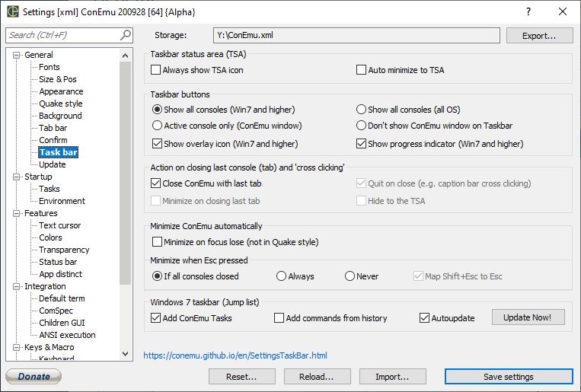581x392 pixels.
Task: Click the Update Now! button
Action: (528, 317)
